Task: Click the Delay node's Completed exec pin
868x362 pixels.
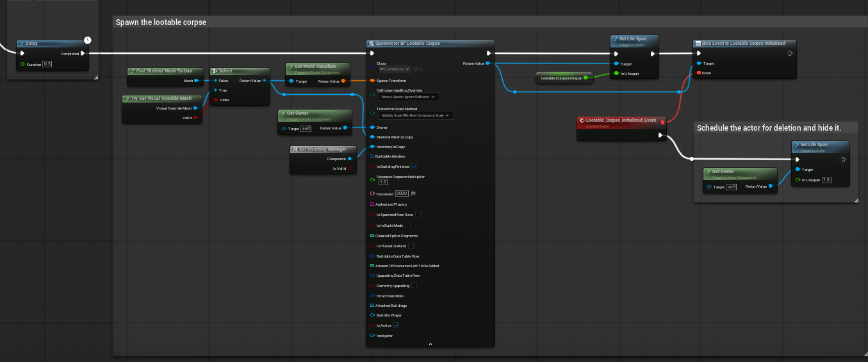Action: click(x=83, y=54)
